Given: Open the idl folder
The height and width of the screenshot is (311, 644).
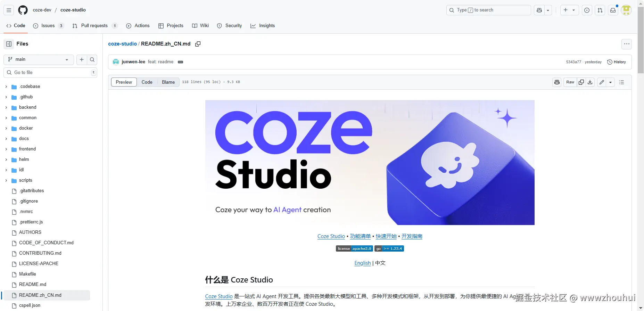Looking at the screenshot, I should [x=22, y=170].
